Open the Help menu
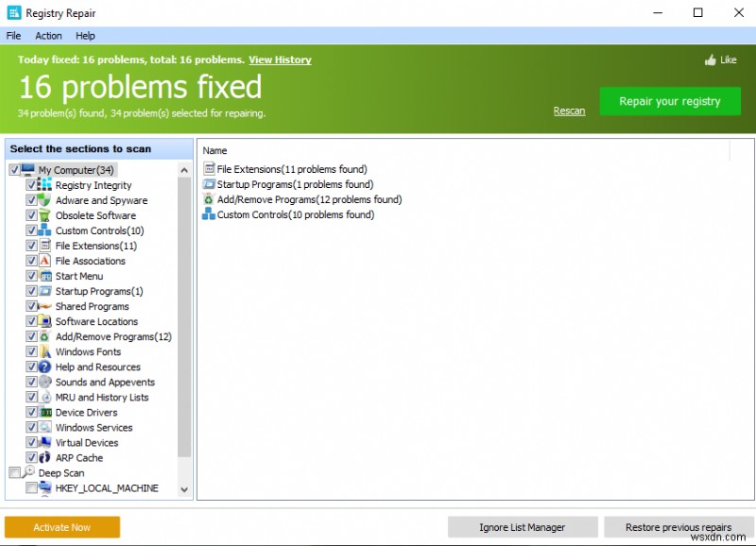 click(85, 36)
